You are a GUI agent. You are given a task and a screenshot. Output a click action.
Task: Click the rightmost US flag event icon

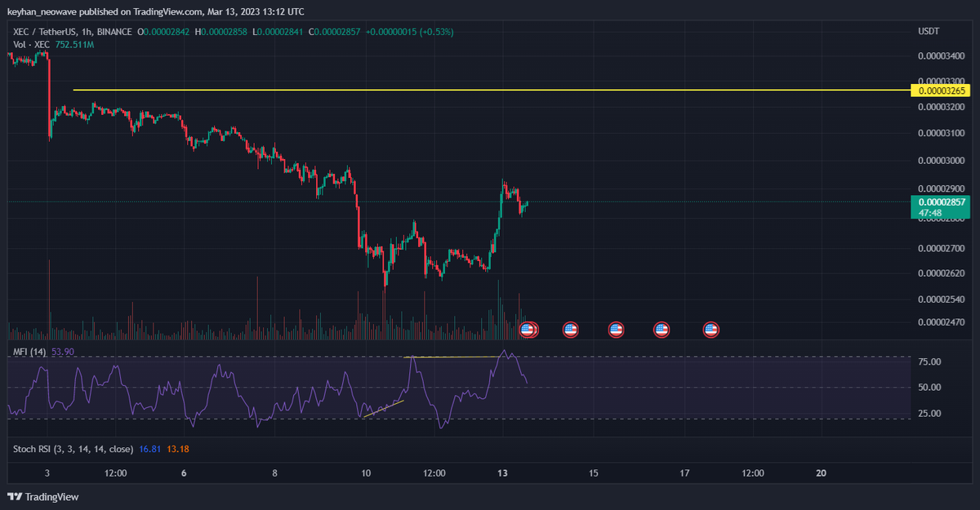(711, 330)
